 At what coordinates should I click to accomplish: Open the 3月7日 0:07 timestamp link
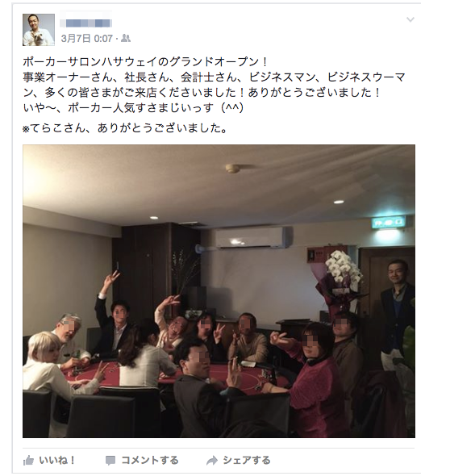pyautogui.click(x=87, y=39)
